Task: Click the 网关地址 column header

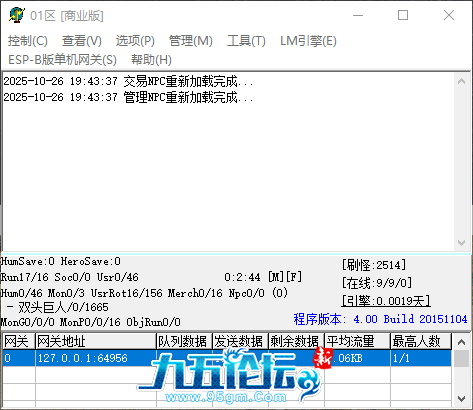Action: (x=96, y=341)
